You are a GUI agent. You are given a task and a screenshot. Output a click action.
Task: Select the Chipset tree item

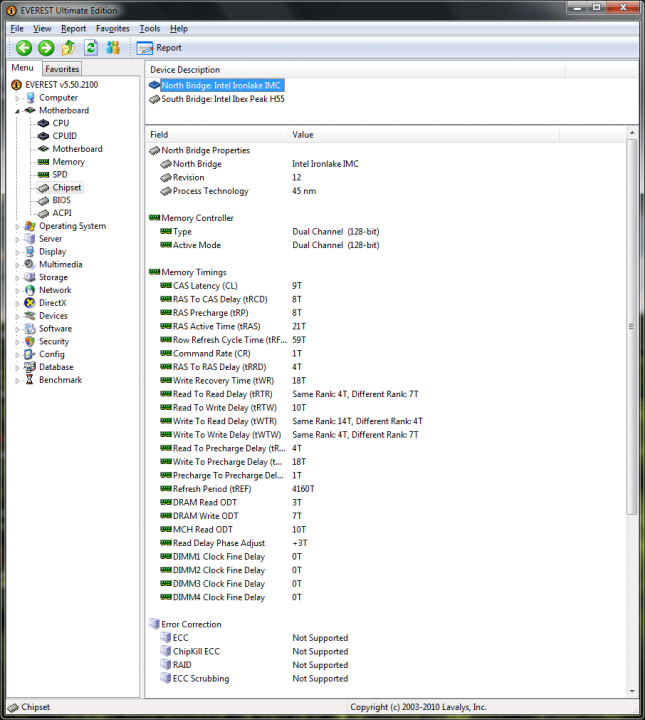[67, 187]
